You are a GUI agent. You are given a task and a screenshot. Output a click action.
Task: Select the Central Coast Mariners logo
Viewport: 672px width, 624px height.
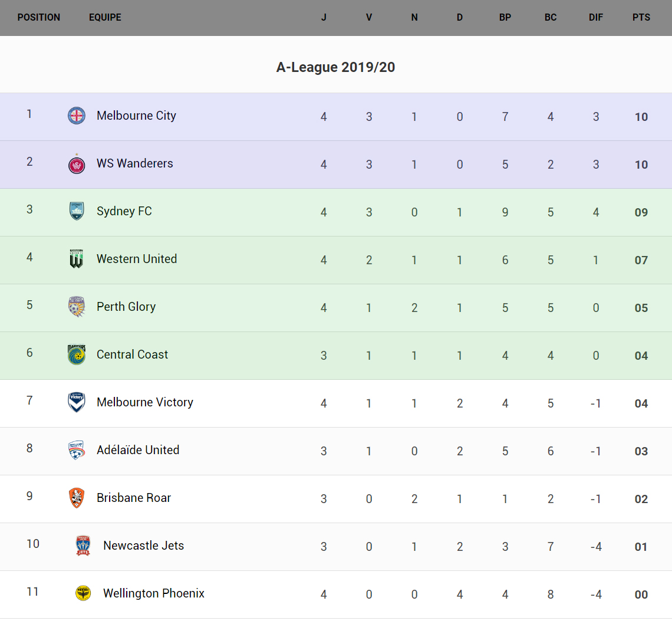(x=77, y=354)
